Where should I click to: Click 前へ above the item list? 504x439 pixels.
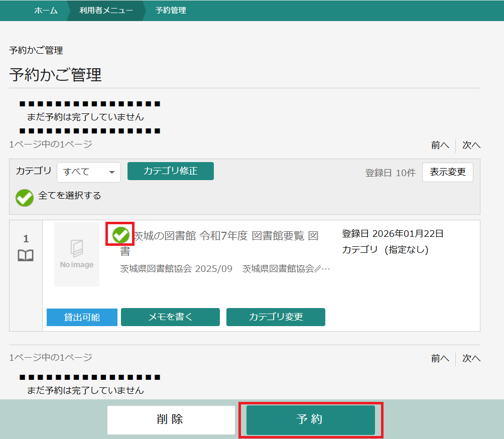pos(440,145)
